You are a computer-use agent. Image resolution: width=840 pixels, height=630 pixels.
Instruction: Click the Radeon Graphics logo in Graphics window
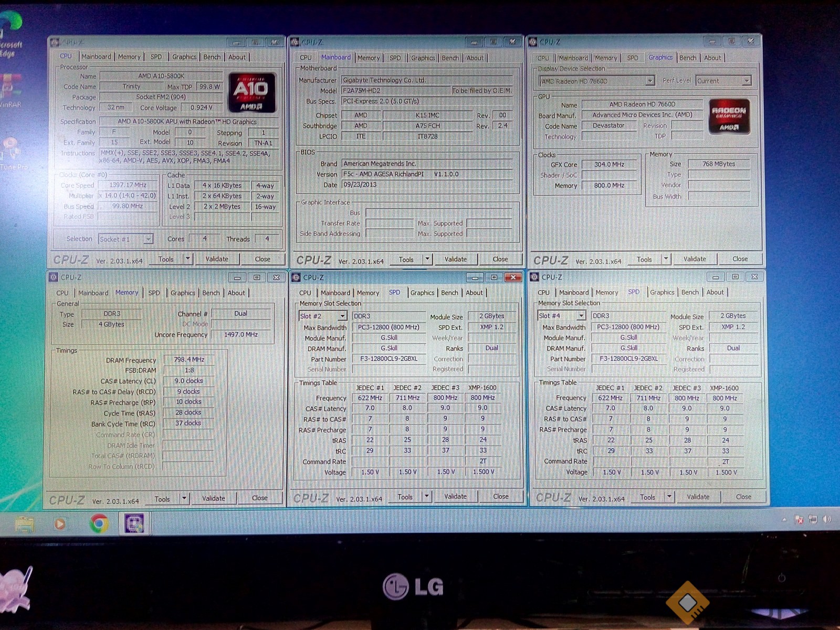(x=729, y=116)
